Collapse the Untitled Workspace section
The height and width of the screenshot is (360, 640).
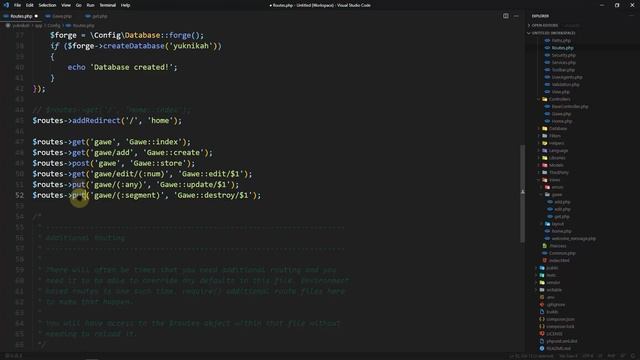click(553, 33)
